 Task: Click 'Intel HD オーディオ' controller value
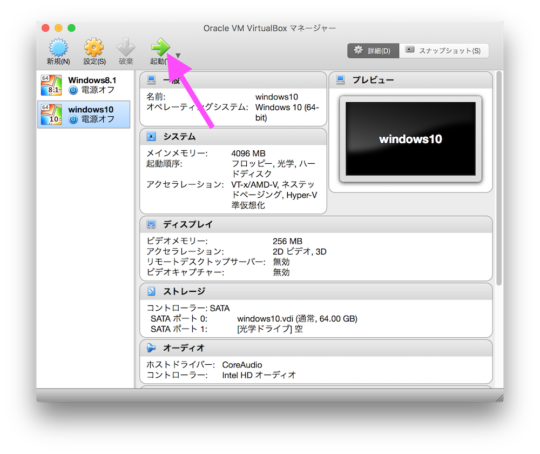259,375
